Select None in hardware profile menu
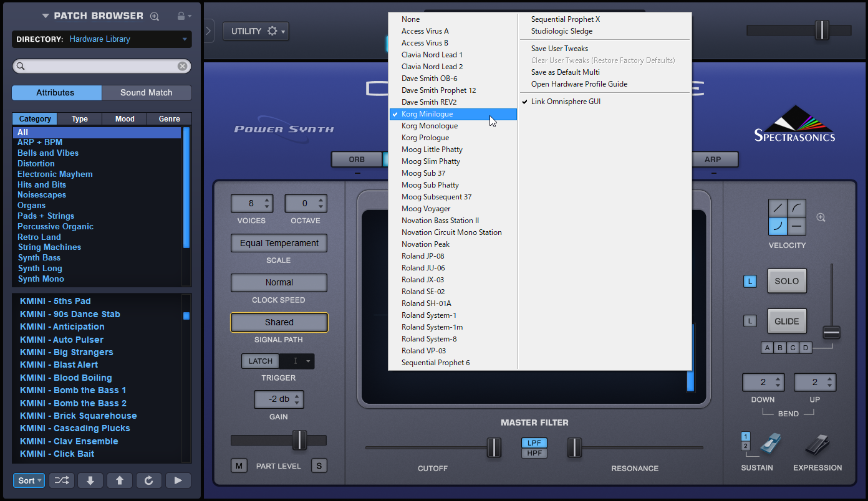The image size is (868, 501). [453, 19]
